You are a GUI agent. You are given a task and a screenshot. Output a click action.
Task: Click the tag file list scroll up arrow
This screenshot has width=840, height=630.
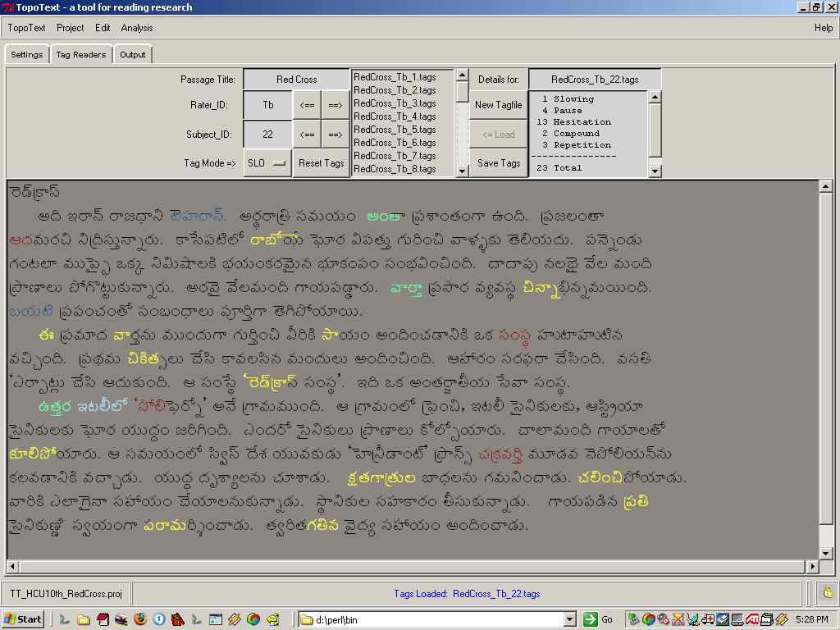click(x=463, y=75)
